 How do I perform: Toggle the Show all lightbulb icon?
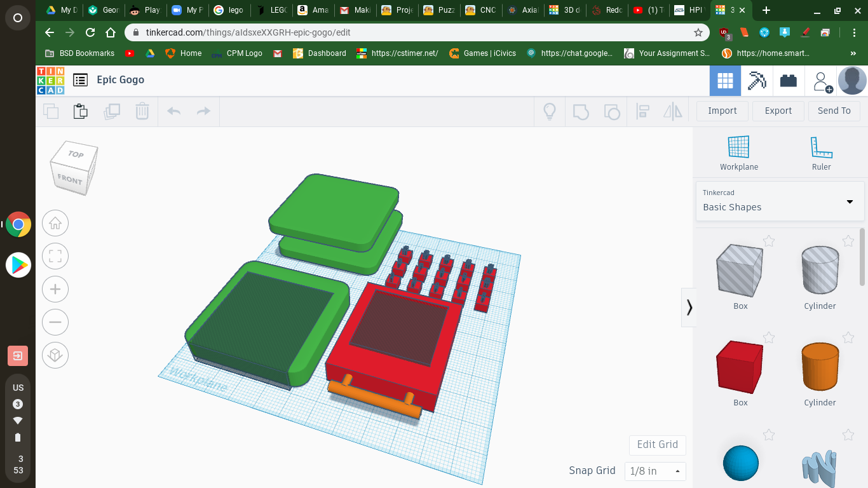click(x=549, y=111)
